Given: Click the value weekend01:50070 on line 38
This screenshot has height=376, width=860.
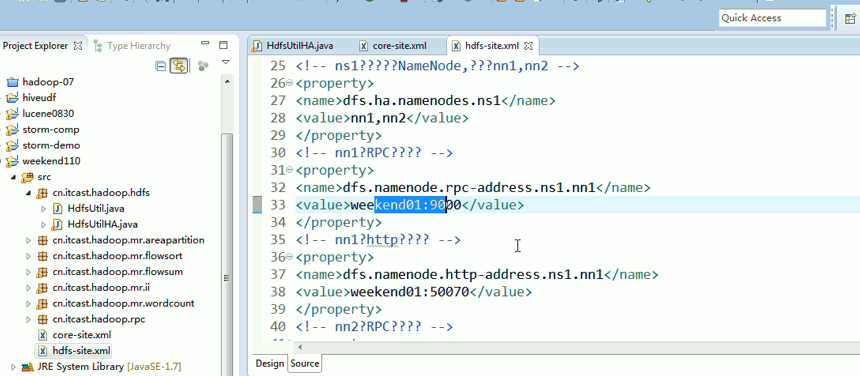Looking at the screenshot, I should click(410, 292).
